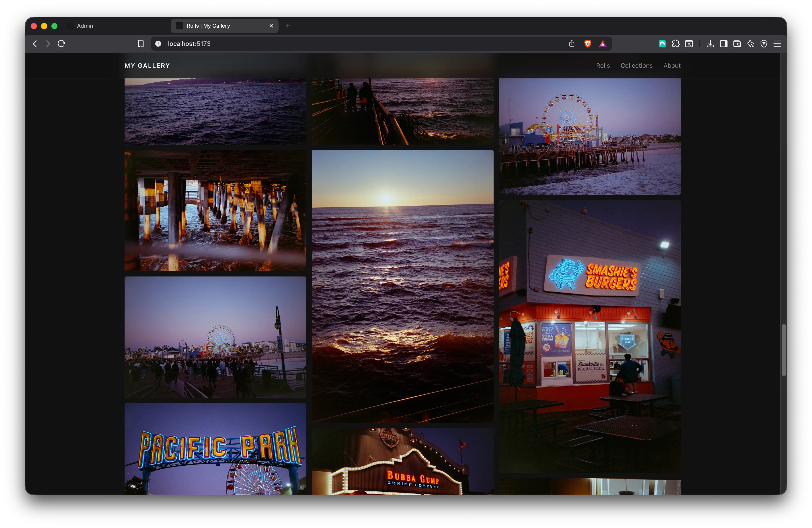
Task: Open the Downloads icon in the toolbar
Action: 710,43
